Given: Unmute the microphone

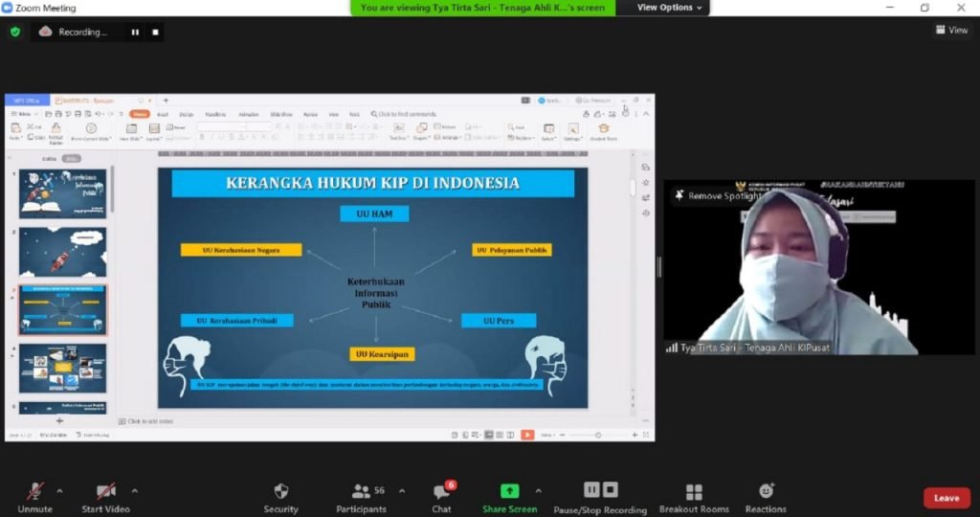Looking at the screenshot, I should coord(35,491).
